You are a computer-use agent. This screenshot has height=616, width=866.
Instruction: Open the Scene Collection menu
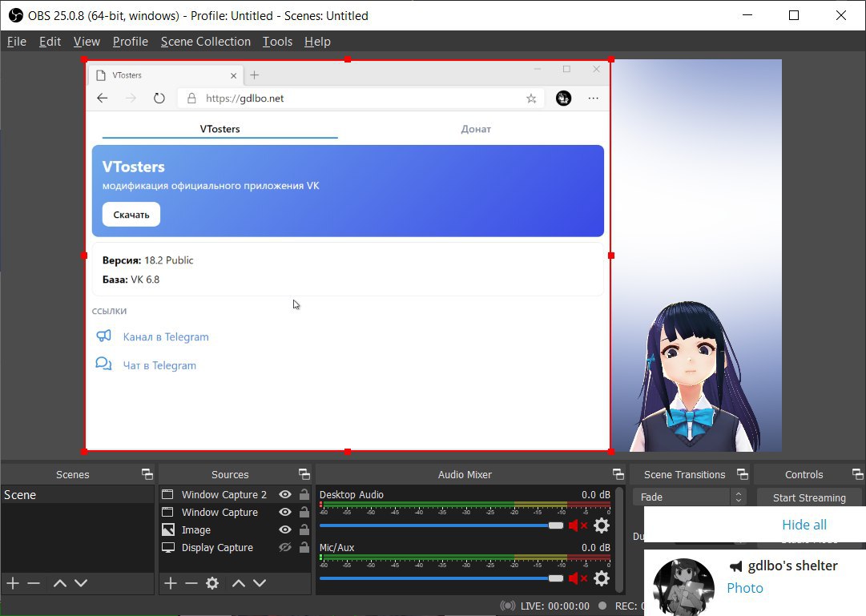click(205, 42)
